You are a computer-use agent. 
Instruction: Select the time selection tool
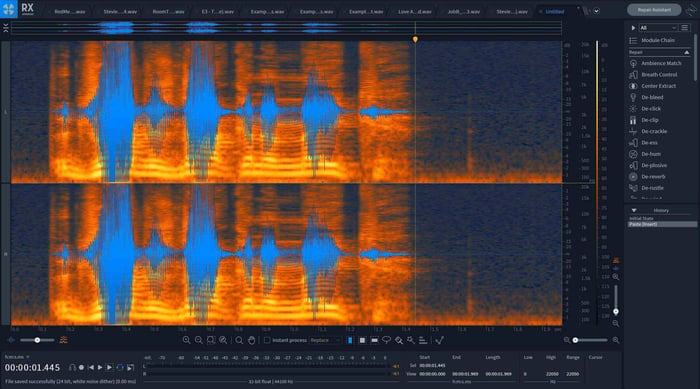click(x=350, y=340)
